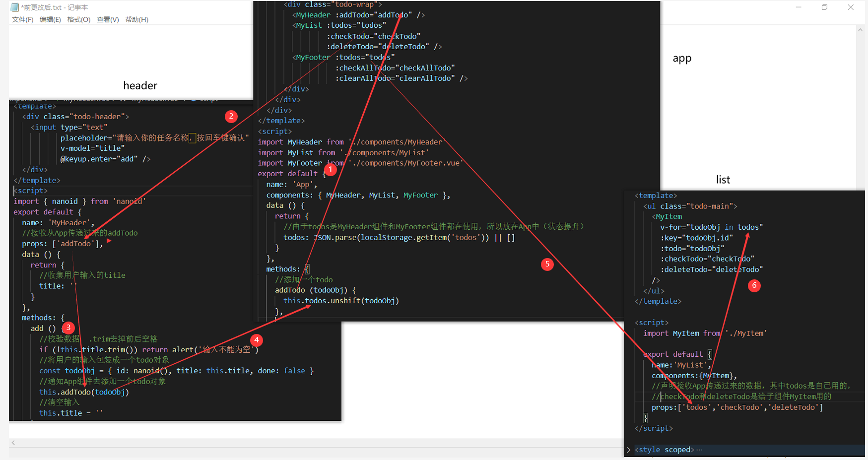Click the div class="todo-header" code line

click(75, 117)
